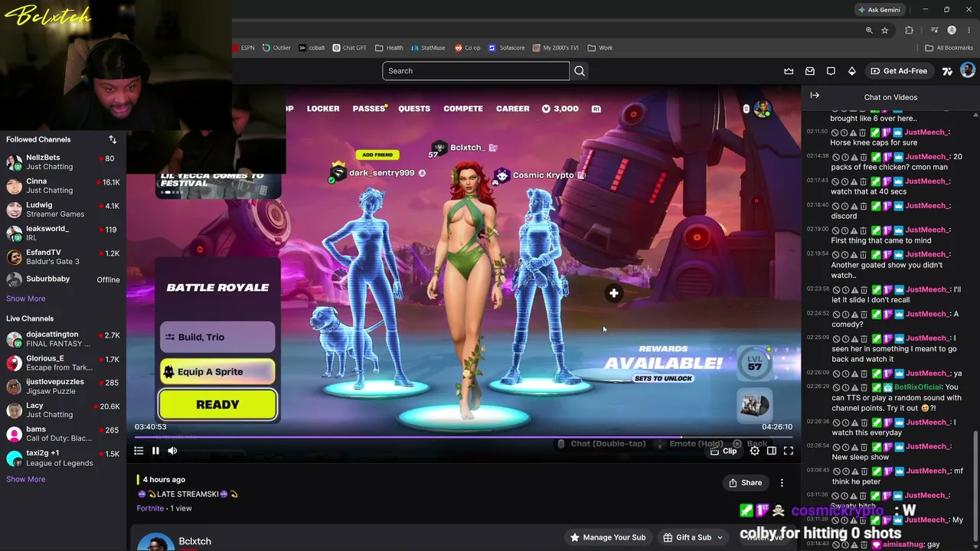This screenshot has height=551, width=980.
Task: Seek on the video progress bar
Action: tap(464, 438)
